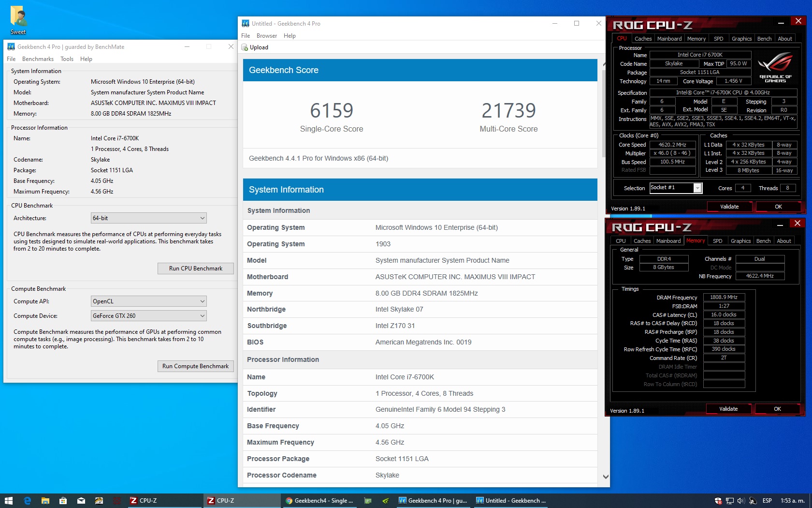This screenshot has height=508, width=812.
Task: Click the taskbar clock showing 1:53 a. m.
Action: coord(793,501)
